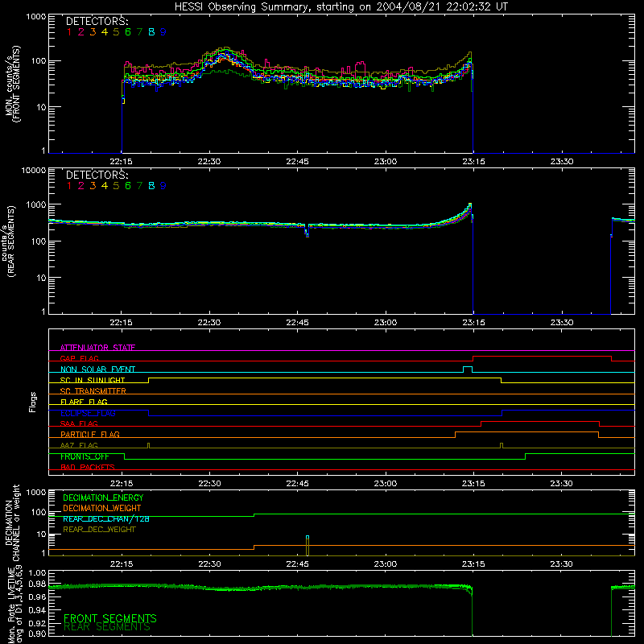Click the SC_TRANSMITTER flag label
Viewport: 644px width, 644px height.
[x=93, y=391]
